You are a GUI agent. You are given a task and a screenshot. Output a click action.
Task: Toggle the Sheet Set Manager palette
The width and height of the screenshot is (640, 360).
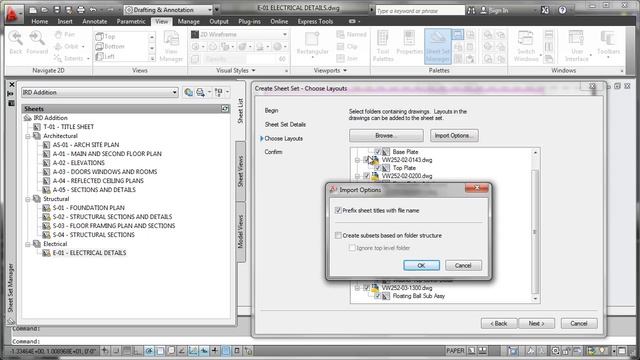(438, 46)
